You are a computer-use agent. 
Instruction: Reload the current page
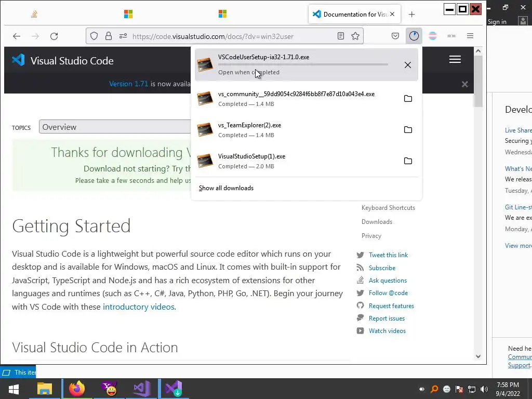click(54, 36)
